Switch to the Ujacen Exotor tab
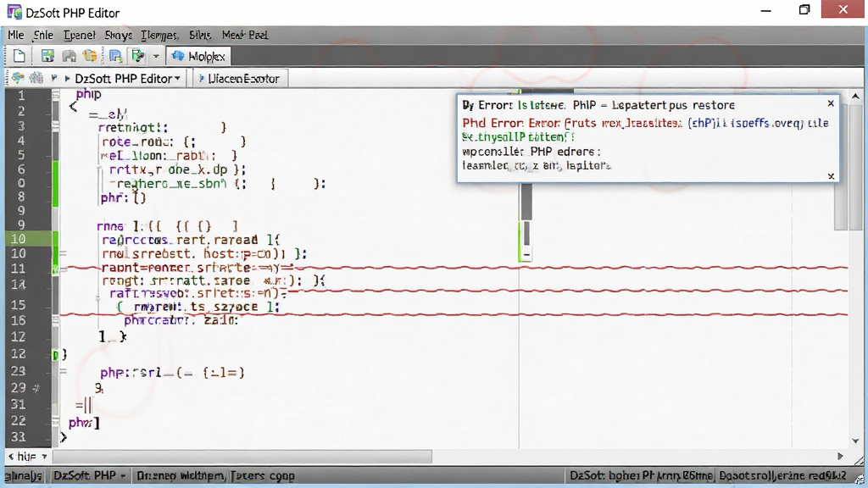 (x=238, y=79)
